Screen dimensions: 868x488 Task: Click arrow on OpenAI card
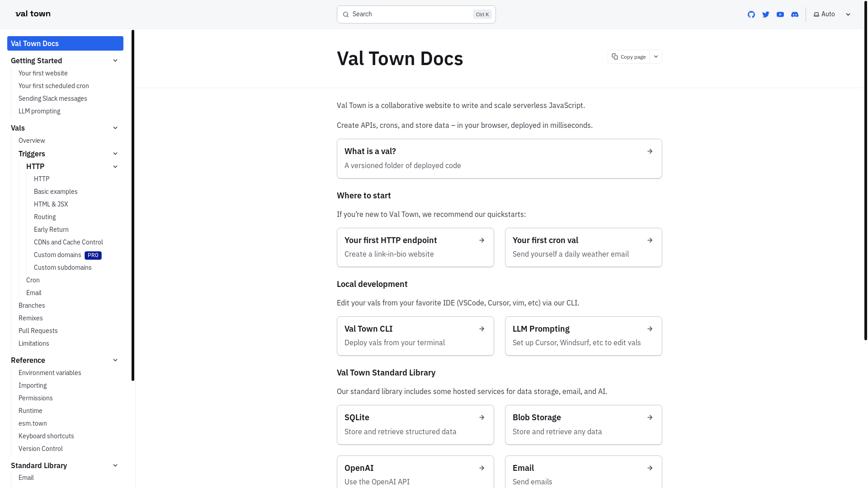pyautogui.click(x=481, y=468)
